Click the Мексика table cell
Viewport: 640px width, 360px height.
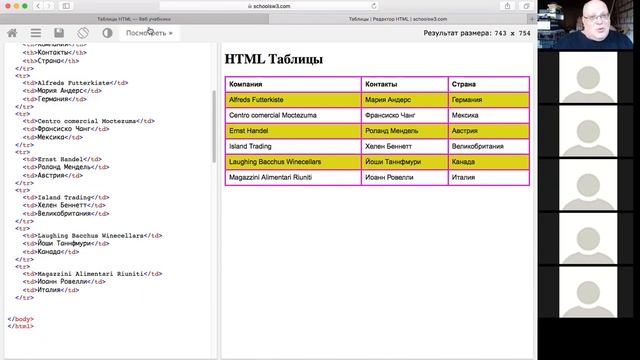(489, 115)
